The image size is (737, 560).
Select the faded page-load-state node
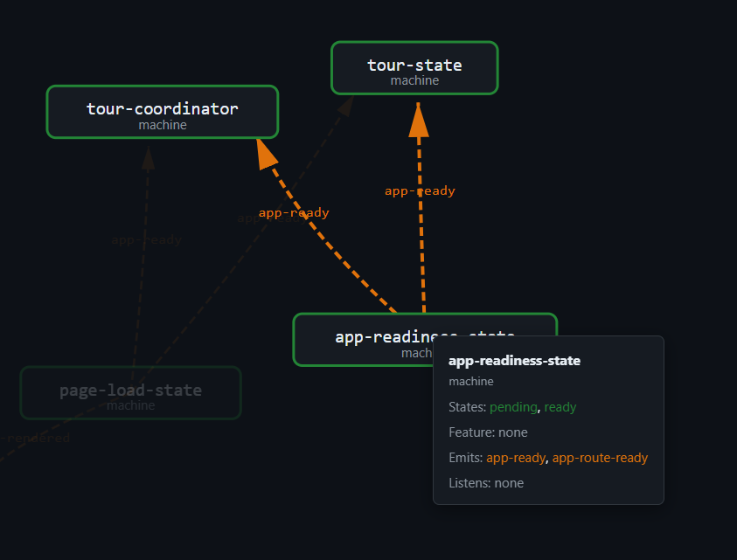[129, 392]
